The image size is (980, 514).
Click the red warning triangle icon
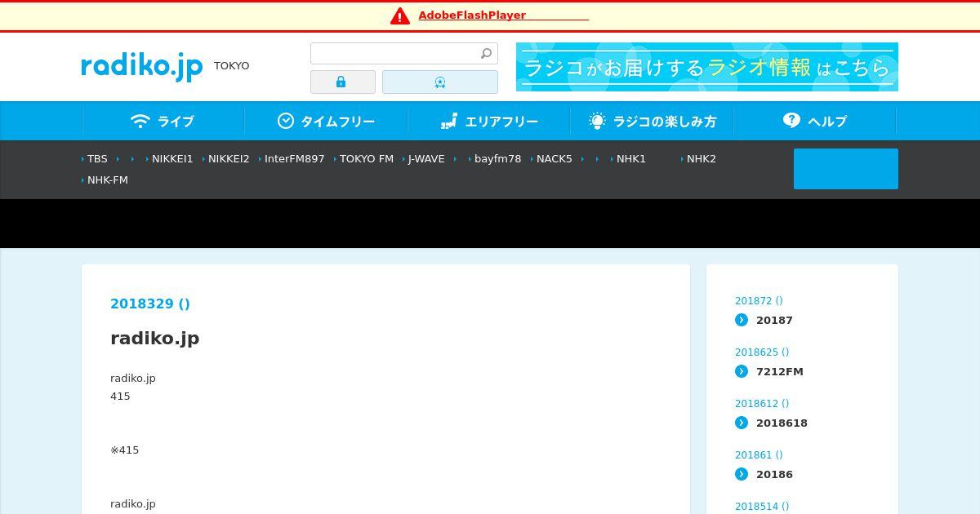click(x=399, y=16)
